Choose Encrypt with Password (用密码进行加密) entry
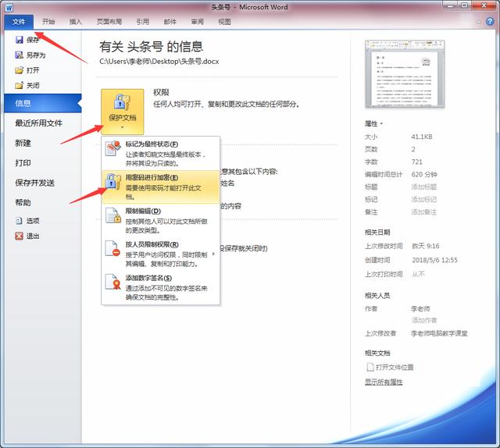This screenshot has width=500, height=448. click(160, 187)
